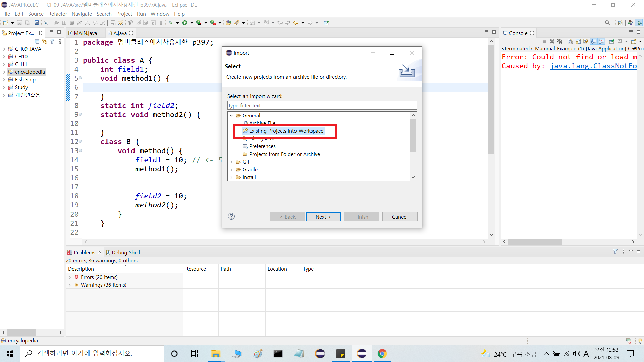Image resolution: width=644 pixels, height=362 pixels.
Task: Click the Next > button
Action: (323, 217)
